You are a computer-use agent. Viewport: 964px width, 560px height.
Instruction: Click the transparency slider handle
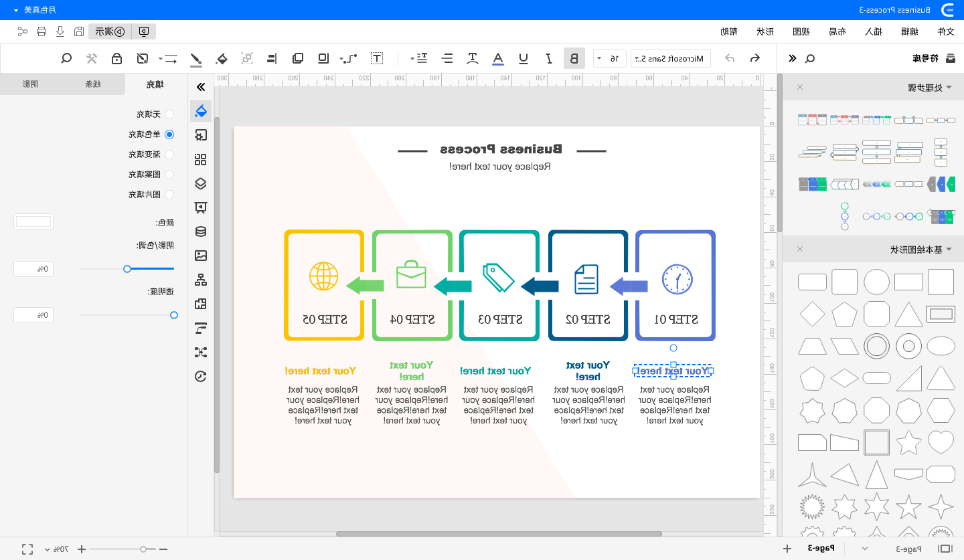tap(174, 314)
